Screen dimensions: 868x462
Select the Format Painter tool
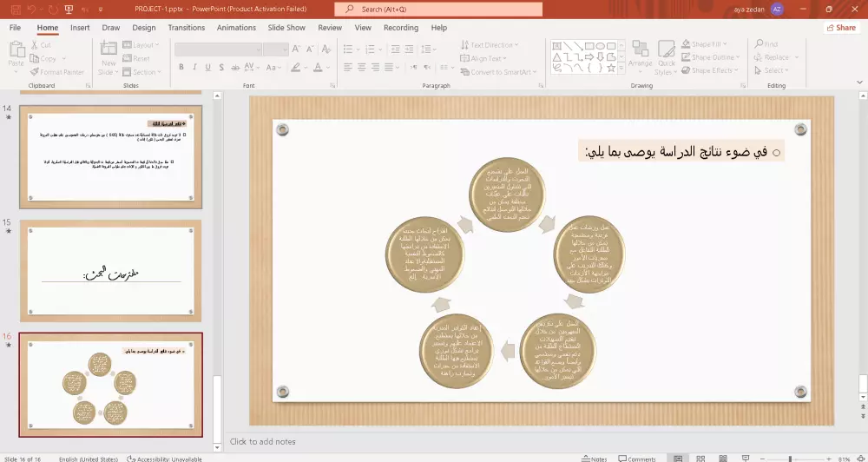click(57, 72)
